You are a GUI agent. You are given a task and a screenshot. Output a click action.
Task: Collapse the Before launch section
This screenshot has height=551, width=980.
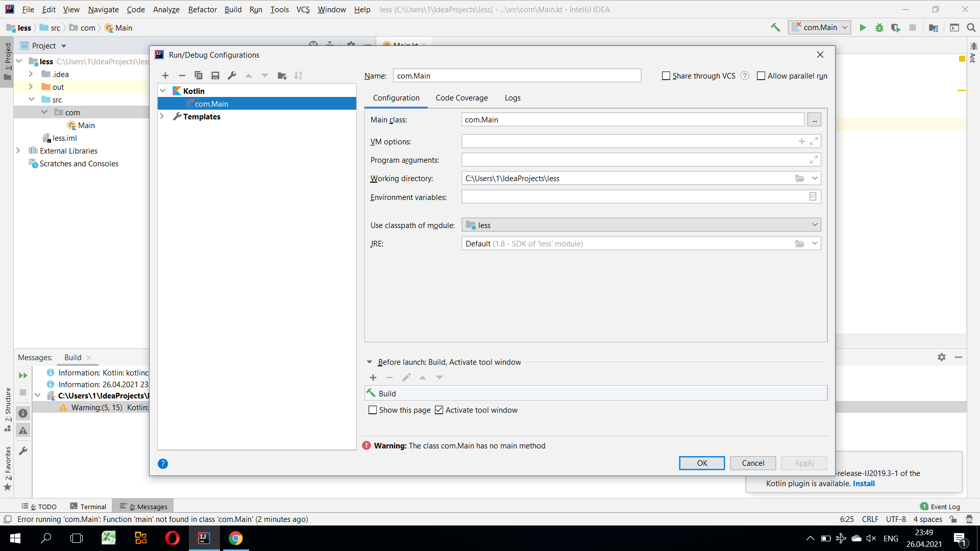(370, 362)
